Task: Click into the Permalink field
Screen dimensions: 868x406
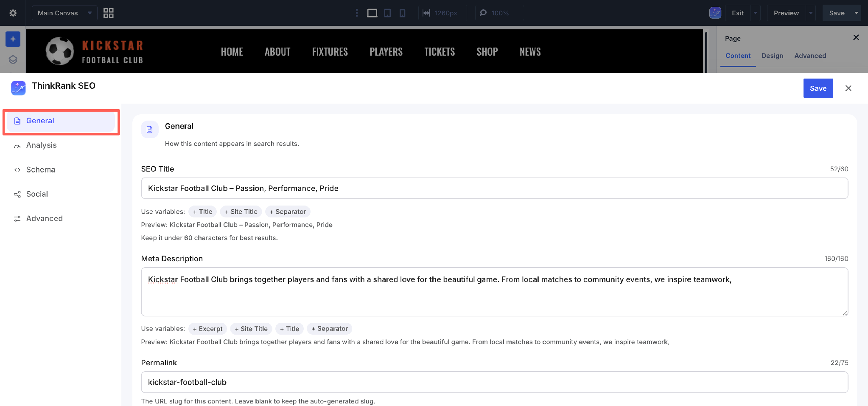Action: [x=494, y=382]
